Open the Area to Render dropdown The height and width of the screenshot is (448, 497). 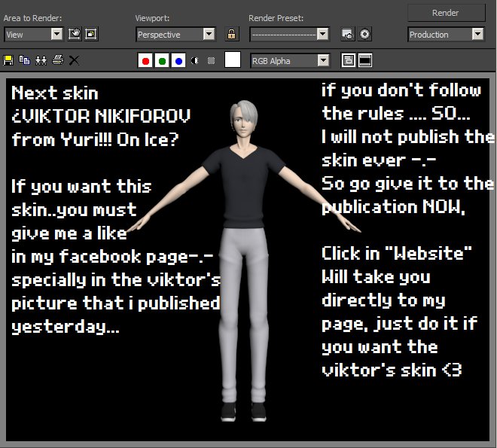34,34
